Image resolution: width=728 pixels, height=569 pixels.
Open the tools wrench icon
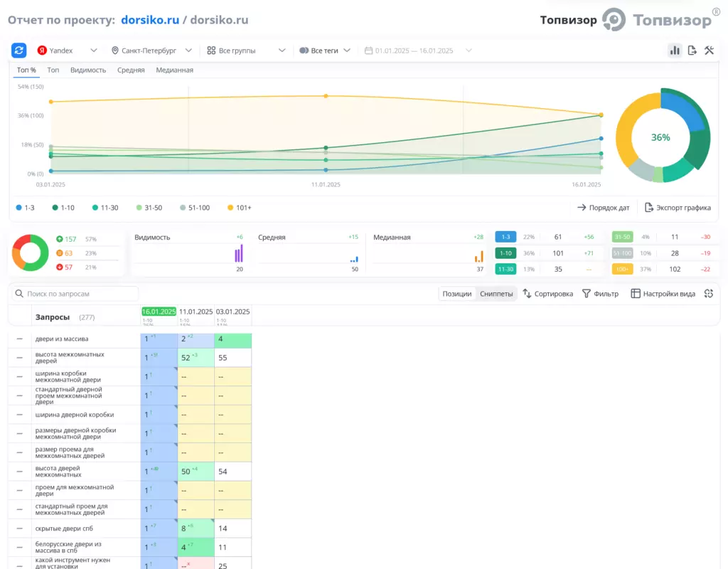709,50
